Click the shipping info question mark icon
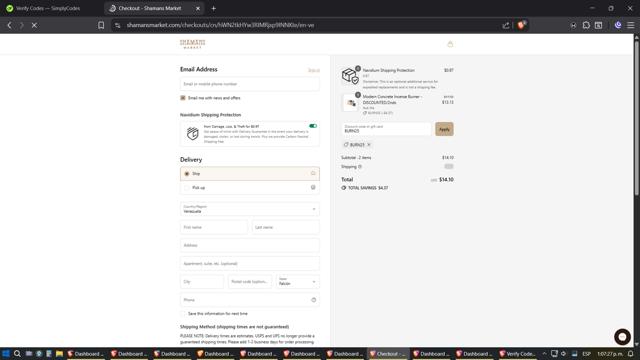The width and height of the screenshot is (640, 360). 360,167
